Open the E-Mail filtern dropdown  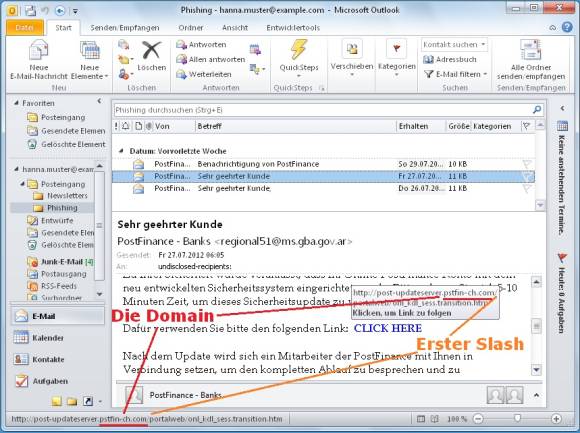pyautogui.click(x=455, y=74)
